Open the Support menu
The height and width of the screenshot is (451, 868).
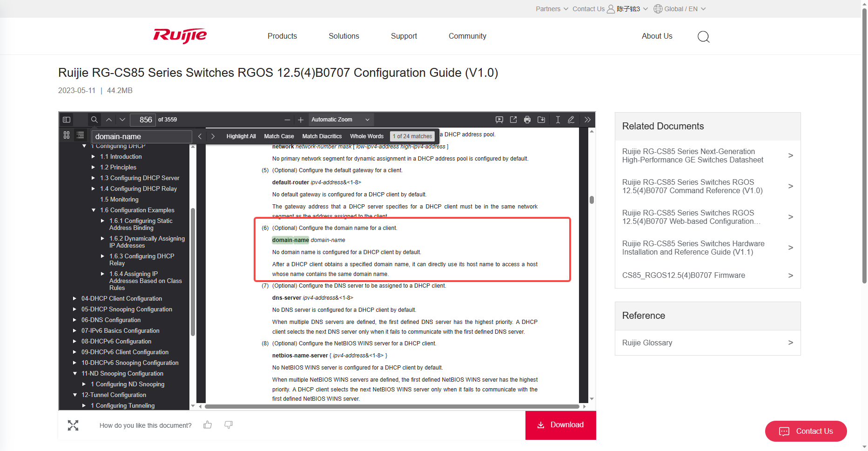tap(404, 36)
